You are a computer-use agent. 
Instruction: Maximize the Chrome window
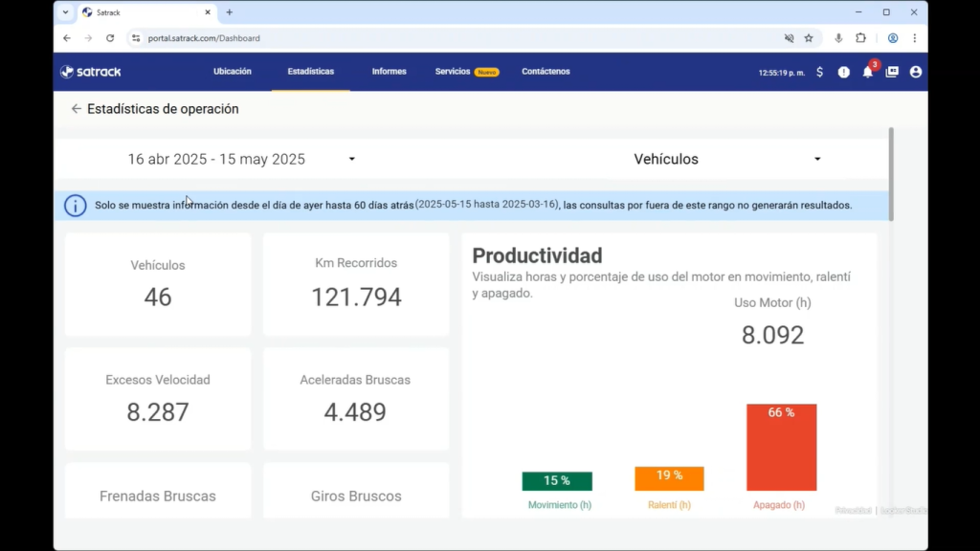coord(886,12)
